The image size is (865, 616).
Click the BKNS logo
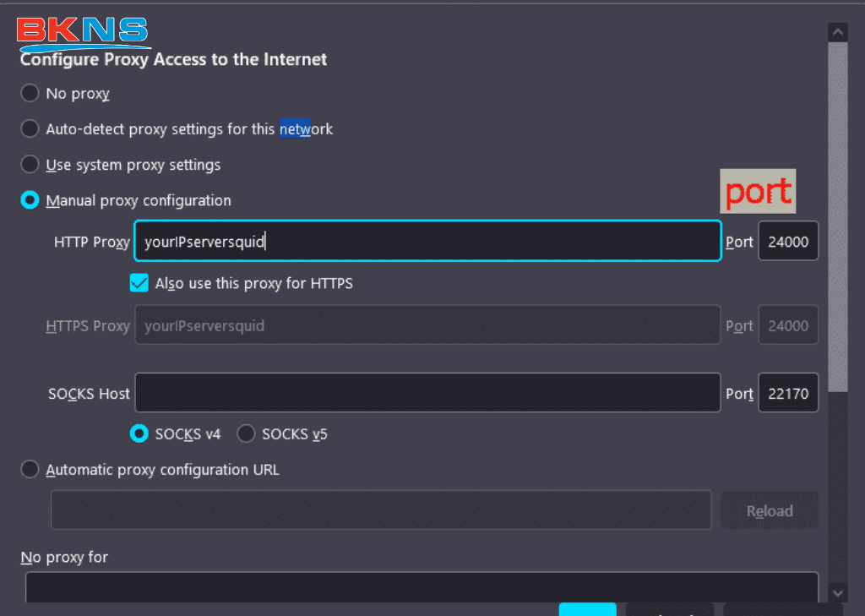pos(82,32)
